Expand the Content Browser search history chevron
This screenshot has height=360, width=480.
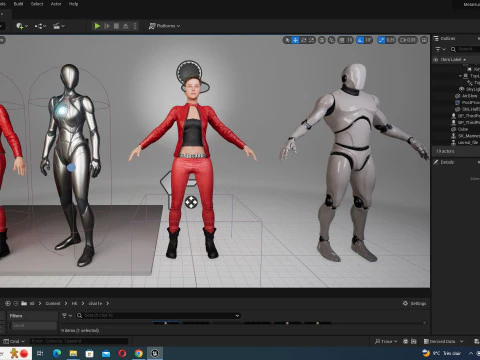(x=237, y=315)
